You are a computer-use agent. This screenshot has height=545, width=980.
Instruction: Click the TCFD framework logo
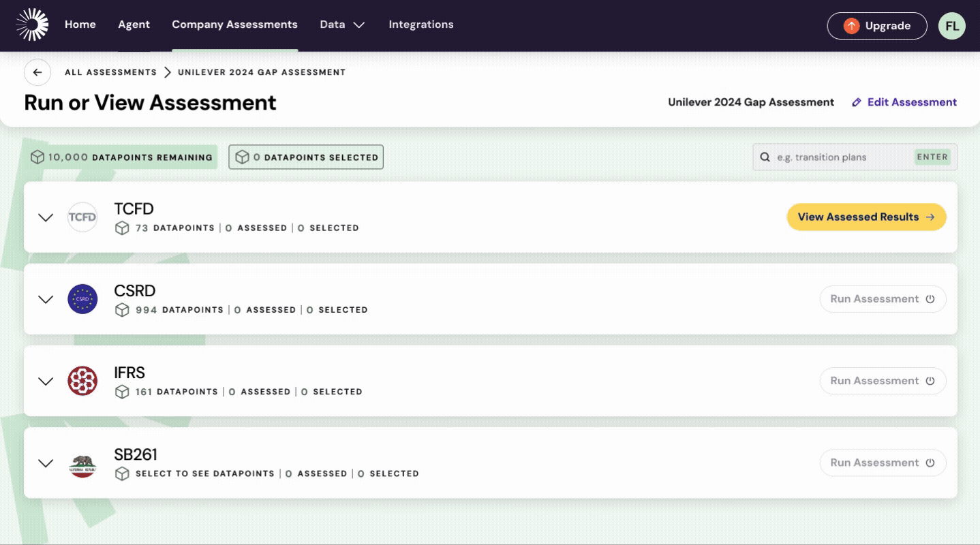pos(82,217)
